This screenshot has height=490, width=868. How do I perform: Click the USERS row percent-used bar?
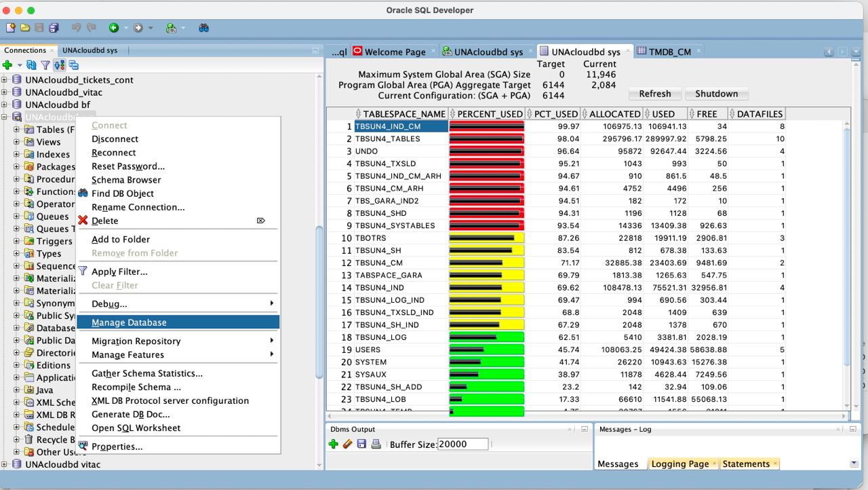tap(487, 350)
